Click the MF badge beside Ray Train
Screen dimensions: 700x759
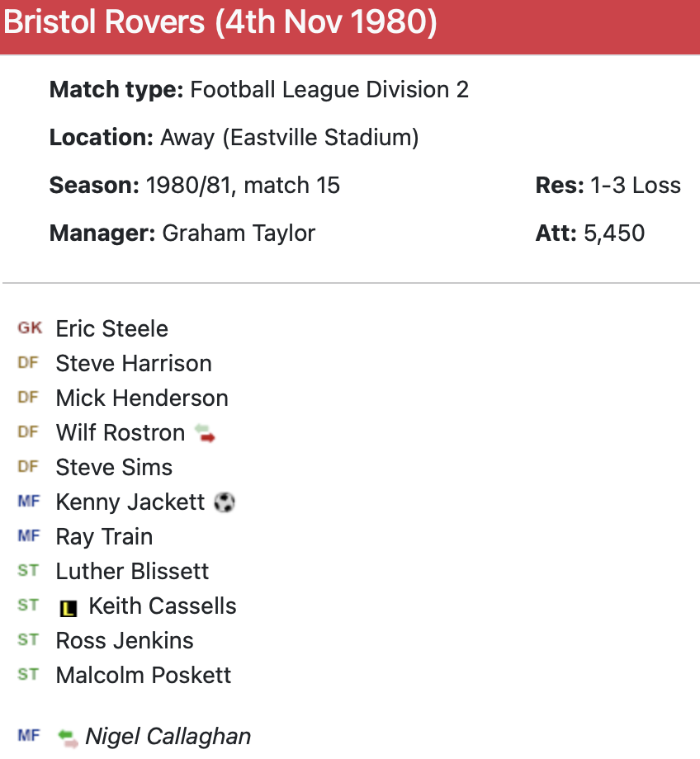28,536
